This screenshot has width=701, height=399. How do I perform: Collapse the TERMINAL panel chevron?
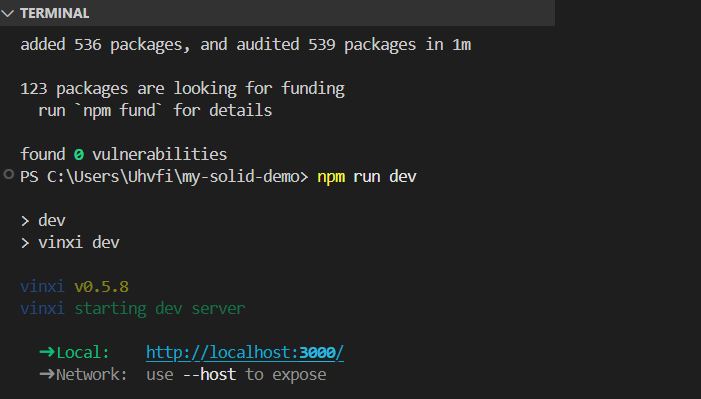8,13
